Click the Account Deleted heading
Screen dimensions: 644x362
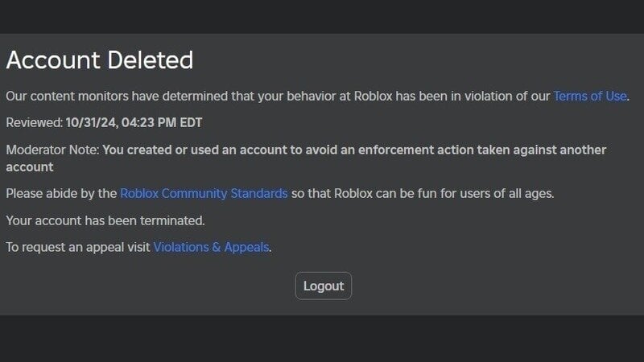[100, 60]
